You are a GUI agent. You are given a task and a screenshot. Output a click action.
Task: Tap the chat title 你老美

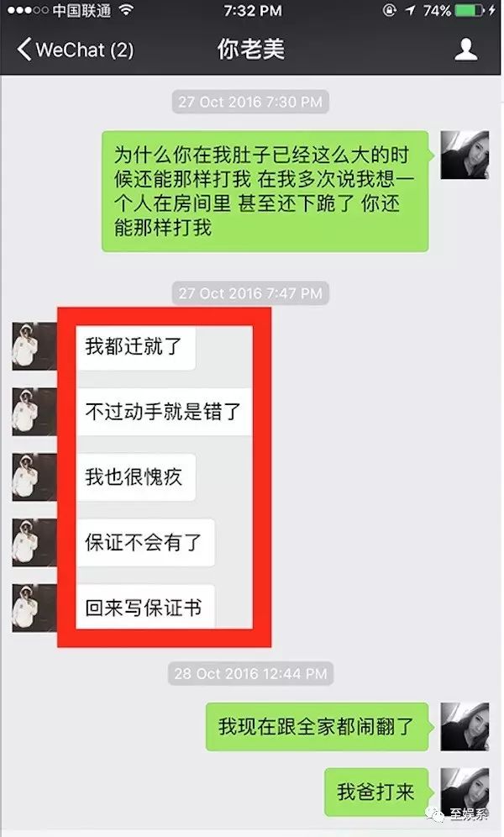click(250, 49)
